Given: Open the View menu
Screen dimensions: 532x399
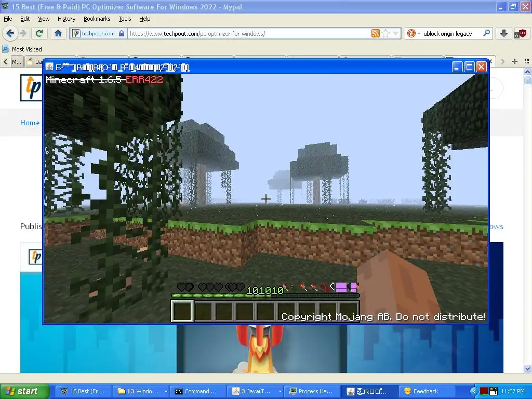Looking at the screenshot, I should 44,19.
